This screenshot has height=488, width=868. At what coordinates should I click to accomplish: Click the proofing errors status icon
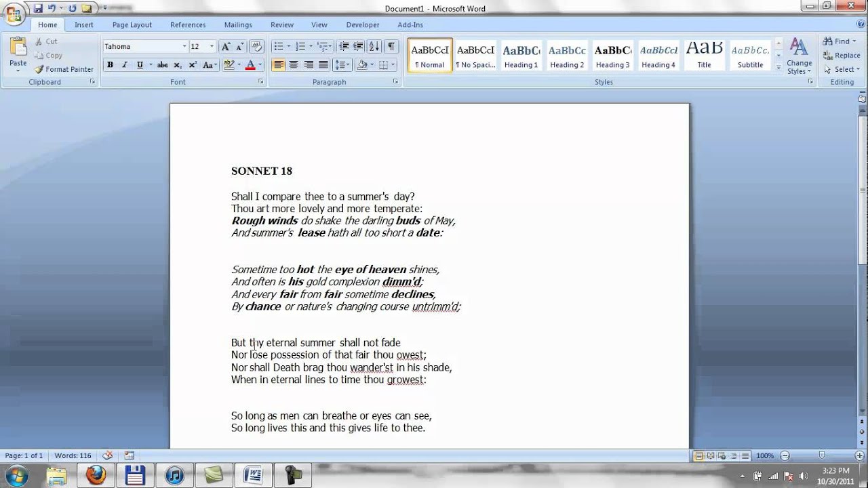(x=107, y=455)
